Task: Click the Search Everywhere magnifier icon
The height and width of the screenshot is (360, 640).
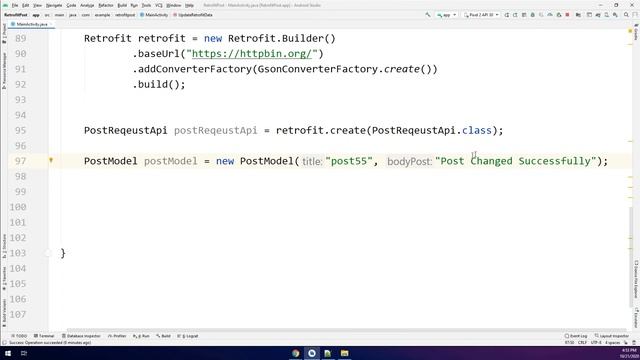Action: [x=626, y=15]
